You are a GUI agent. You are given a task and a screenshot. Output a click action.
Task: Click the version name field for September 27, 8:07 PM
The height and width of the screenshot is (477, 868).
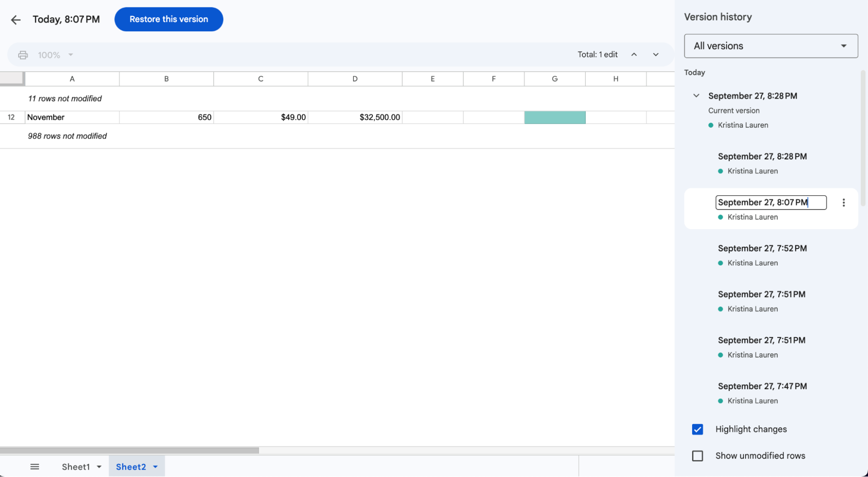771,202
